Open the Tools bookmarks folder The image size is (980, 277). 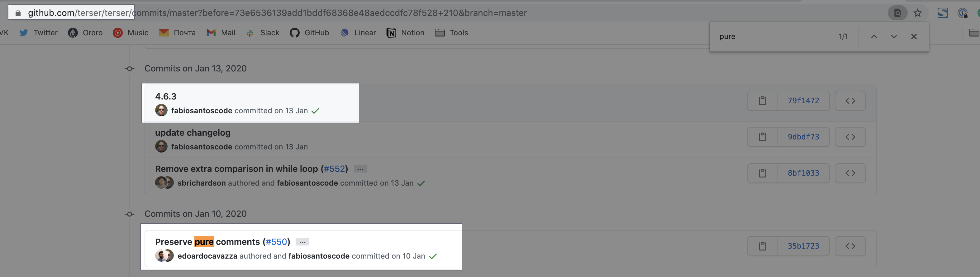451,33
